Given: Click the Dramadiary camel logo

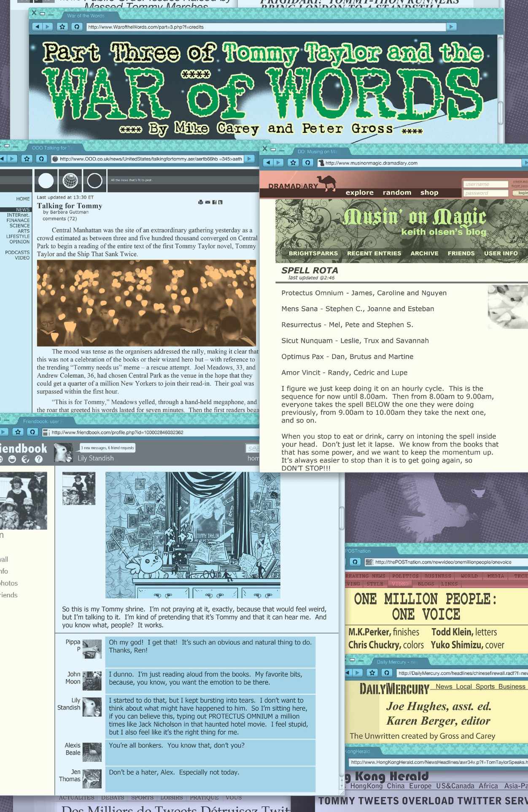Looking at the screenshot, I should [x=326, y=183].
